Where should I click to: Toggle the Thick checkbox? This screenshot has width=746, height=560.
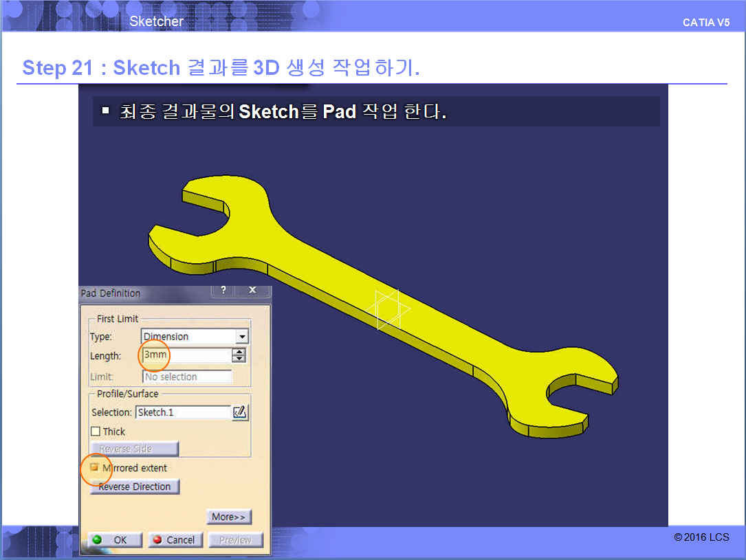coord(96,432)
